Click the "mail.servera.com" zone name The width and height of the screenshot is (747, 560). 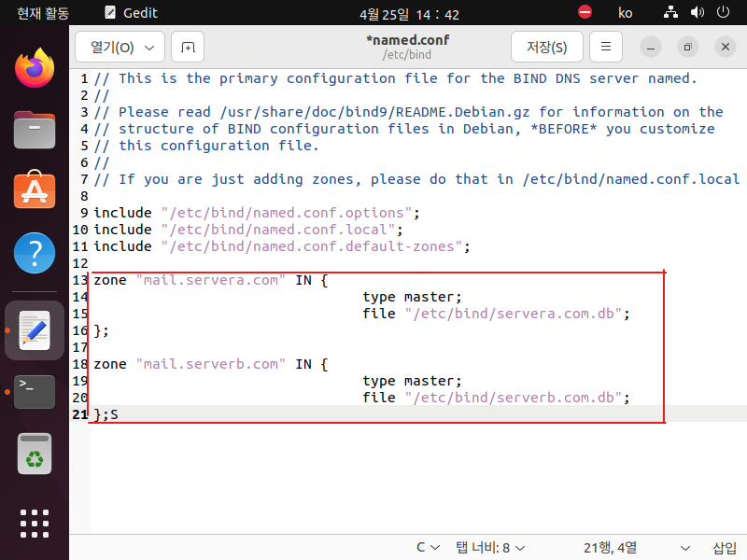tap(211, 280)
